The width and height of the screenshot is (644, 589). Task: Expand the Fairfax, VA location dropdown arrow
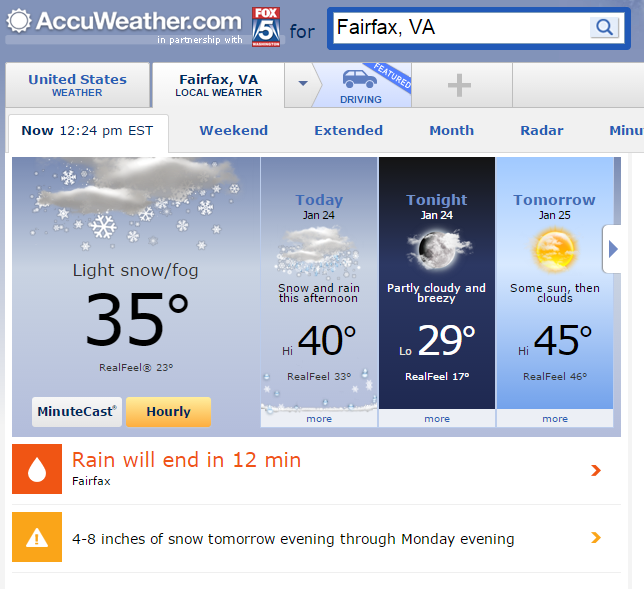click(x=303, y=84)
